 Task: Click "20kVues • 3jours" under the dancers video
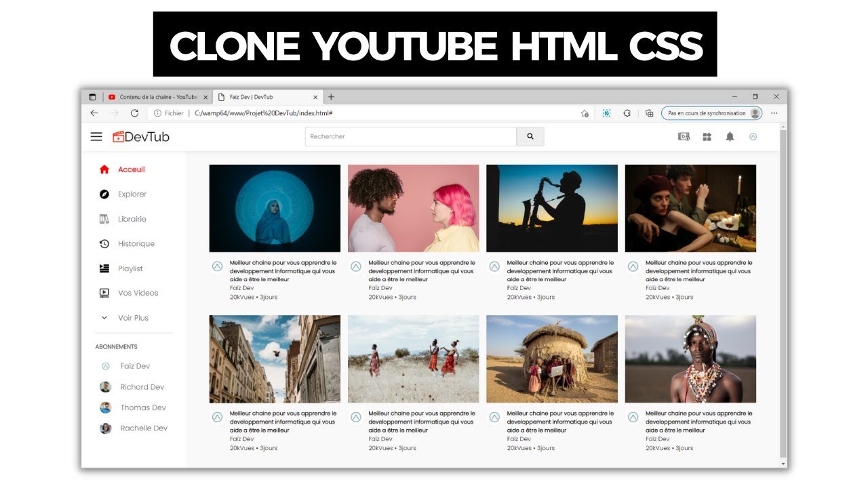[x=392, y=448]
